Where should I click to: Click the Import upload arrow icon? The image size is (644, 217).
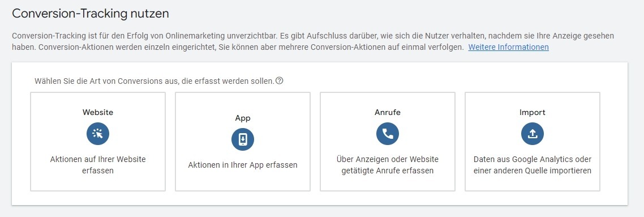[x=533, y=134]
